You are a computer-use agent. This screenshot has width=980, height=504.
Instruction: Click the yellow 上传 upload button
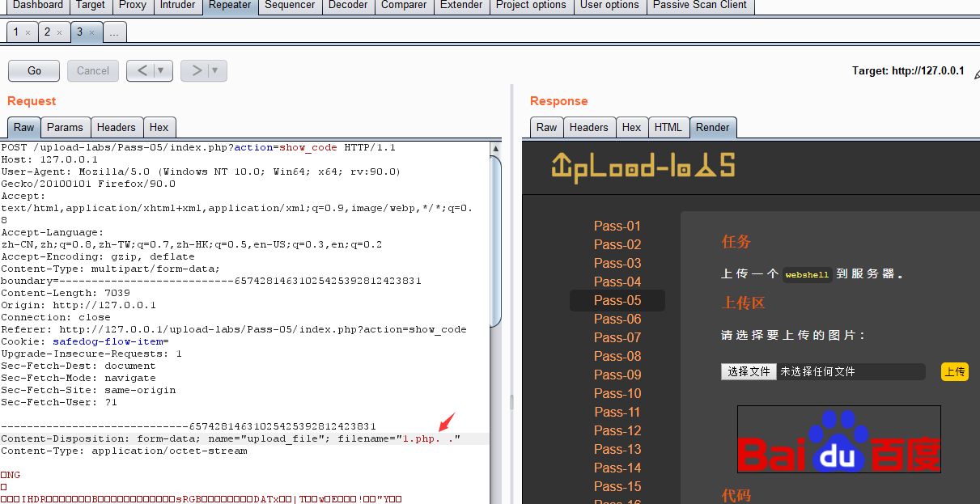click(x=955, y=371)
